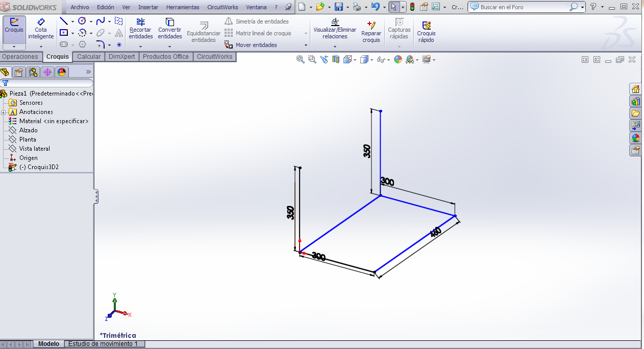This screenshot has width=644, height=349.
Task: Select the Arc sketch tool
Action: tap(82, 33)
